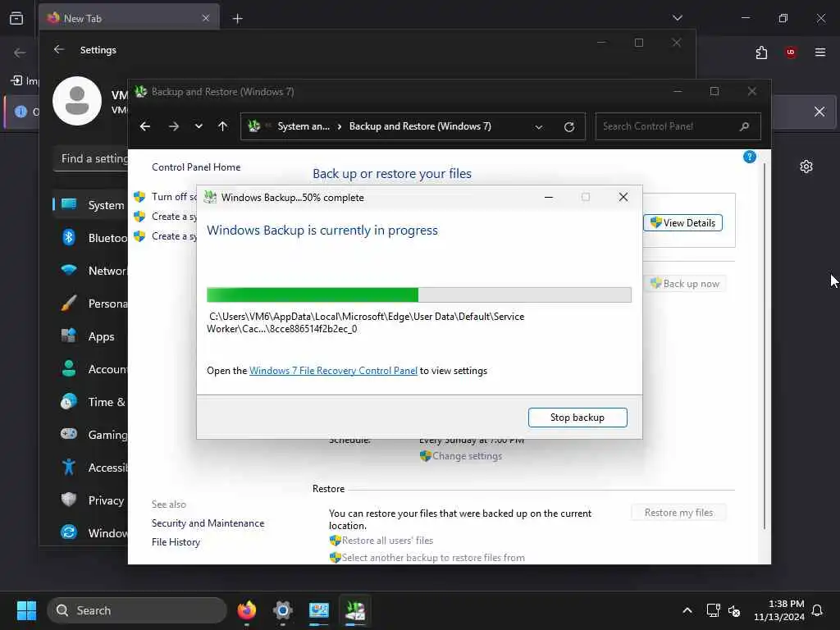840x630 pixels.
Task: Click System an... breadcrumb in address bar
Action: (304, 126)
